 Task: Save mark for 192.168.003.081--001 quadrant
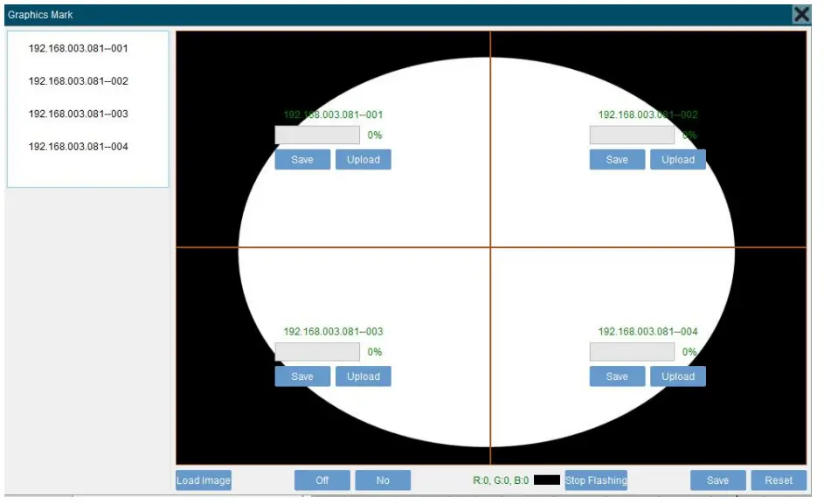pyautogui.click(x=301, y=159)
